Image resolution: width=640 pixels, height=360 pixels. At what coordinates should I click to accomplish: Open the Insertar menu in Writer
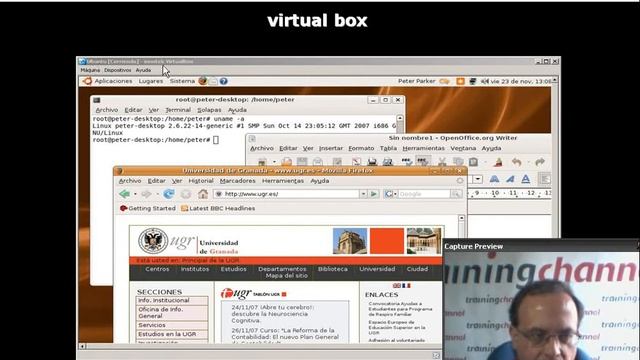pos(331,148)
